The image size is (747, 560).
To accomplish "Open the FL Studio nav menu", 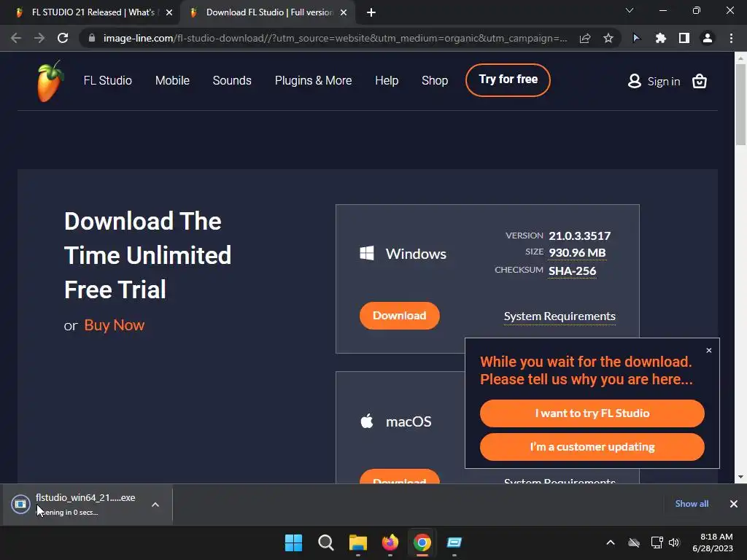I will coord(108,80).
